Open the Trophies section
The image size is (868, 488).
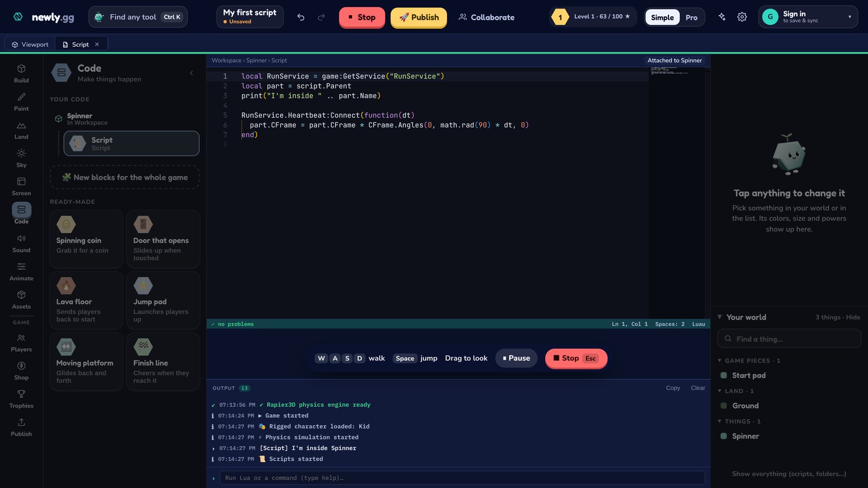coord(21,399)
